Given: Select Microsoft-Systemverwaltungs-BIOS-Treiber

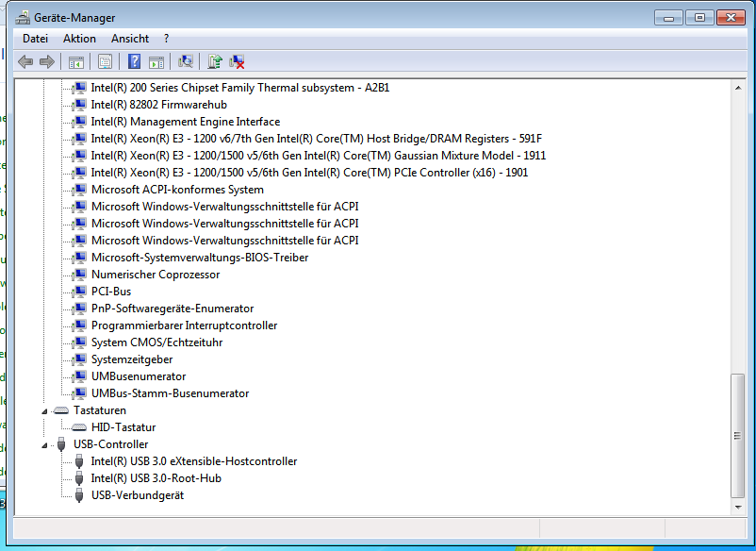Looking at the screenshot, I should pyautogui.click(x=200, y=258).
